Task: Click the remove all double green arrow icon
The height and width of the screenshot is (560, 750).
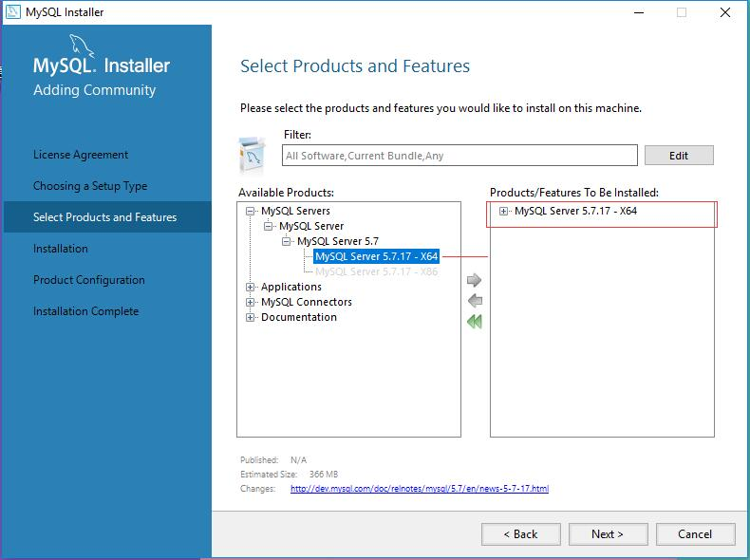Action: [x=475, y=322]
